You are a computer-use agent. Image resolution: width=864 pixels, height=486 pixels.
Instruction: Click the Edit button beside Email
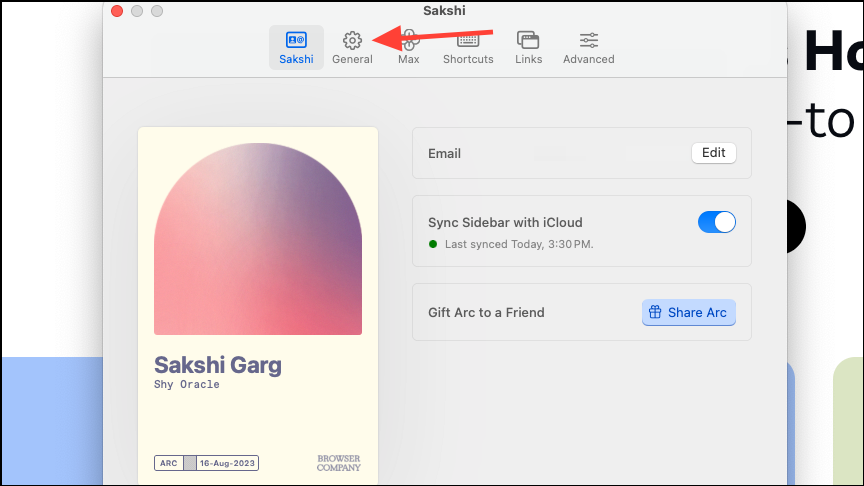point(714,153)
